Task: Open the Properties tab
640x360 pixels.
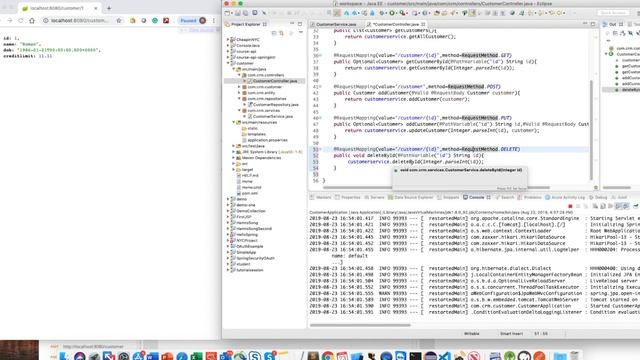Action: click(x=347, y=197)
